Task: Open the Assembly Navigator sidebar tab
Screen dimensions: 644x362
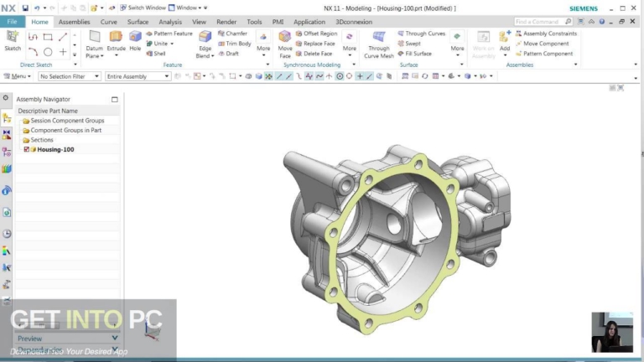Action: (7, 118)
